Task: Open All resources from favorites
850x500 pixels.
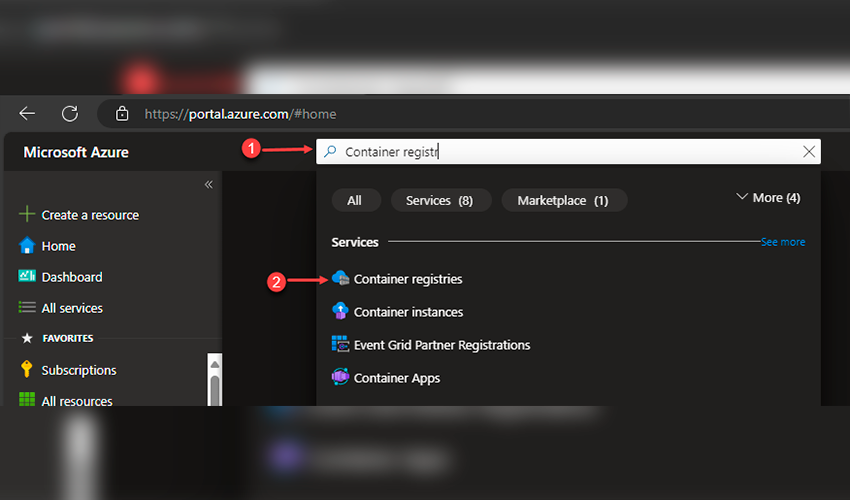Action: 77,401
